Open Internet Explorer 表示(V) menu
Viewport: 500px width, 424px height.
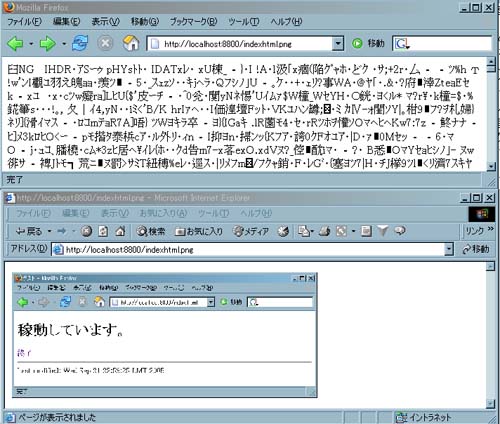[114, 213]
